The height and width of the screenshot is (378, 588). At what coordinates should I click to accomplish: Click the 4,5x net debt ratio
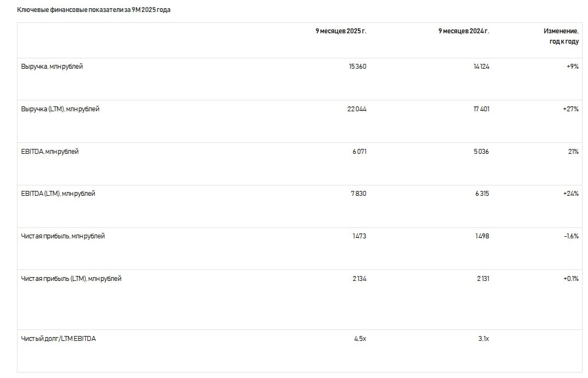(360, 339)
